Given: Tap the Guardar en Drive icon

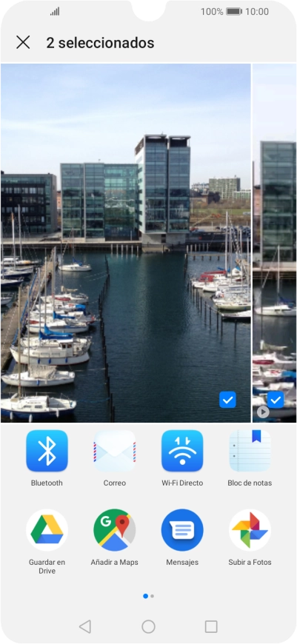Looking at the screenshot, I should (x=47, y=530).
